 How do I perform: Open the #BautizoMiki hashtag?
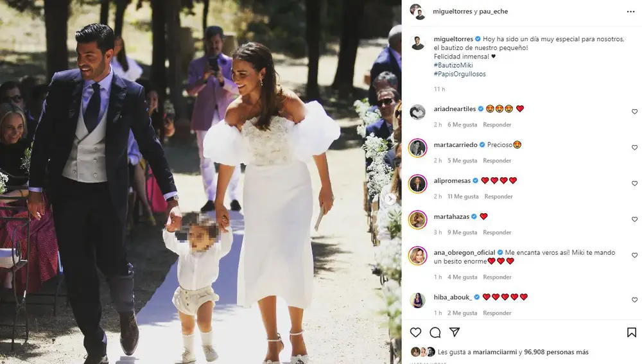[453, 65]
